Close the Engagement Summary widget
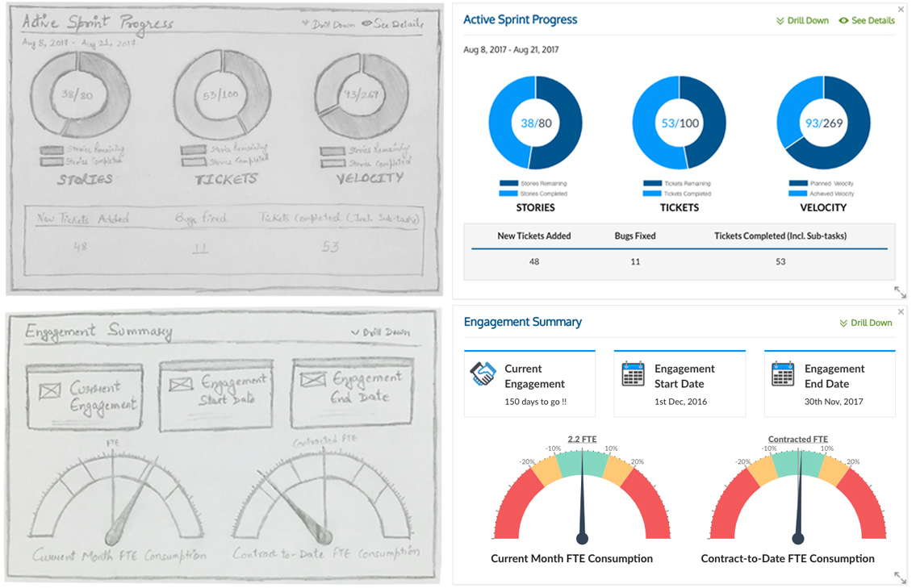920x588 pixels. [901, 311]
